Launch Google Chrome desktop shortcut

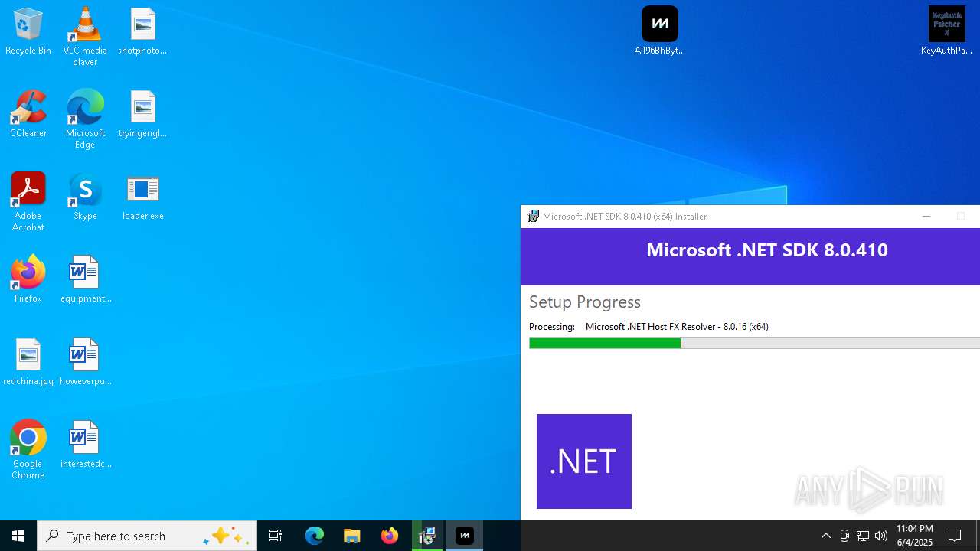28,449
